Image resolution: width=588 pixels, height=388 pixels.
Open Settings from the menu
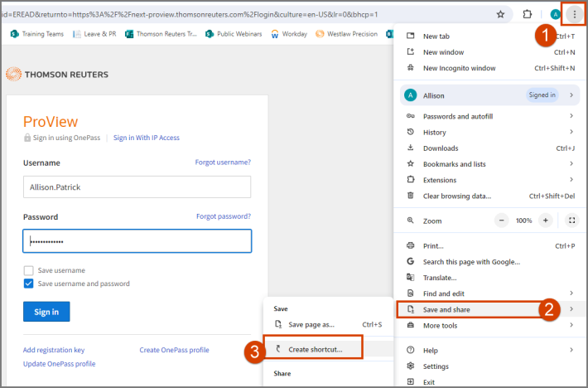click(x=490, y=366)
